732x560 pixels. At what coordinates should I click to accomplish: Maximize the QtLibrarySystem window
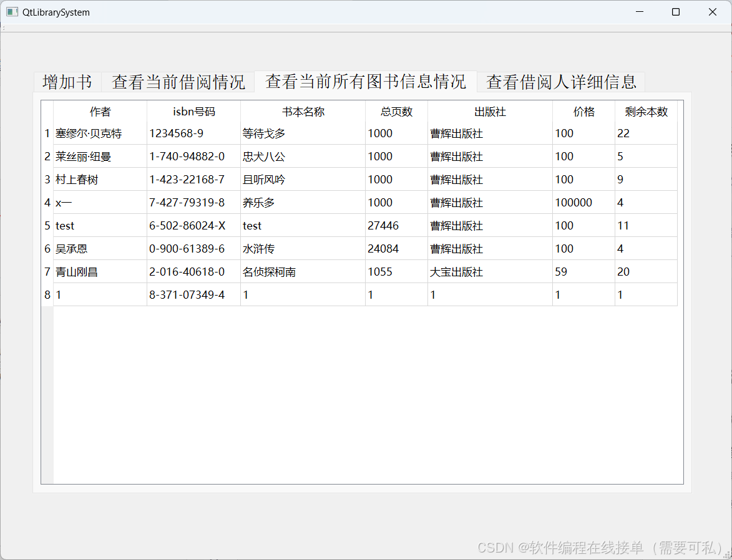pyautogui.click(x=675, y=12)
